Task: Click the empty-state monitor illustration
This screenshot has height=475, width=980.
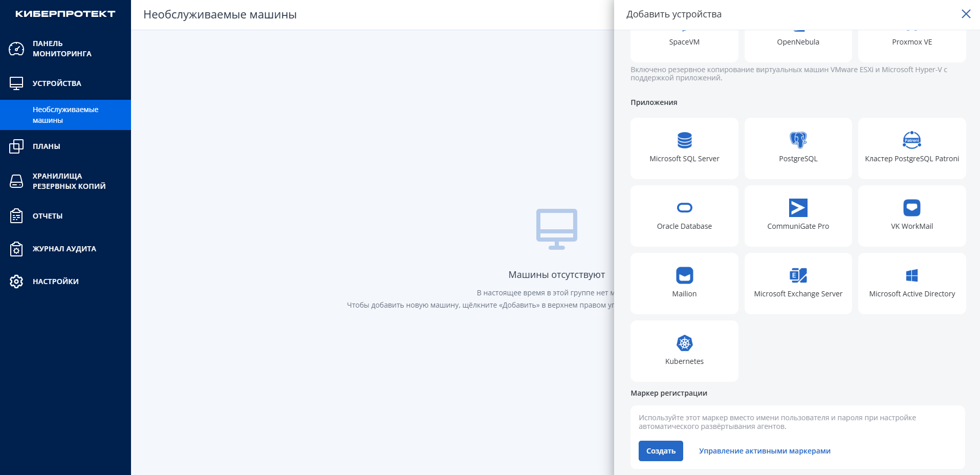Action: tap(557, 229)
